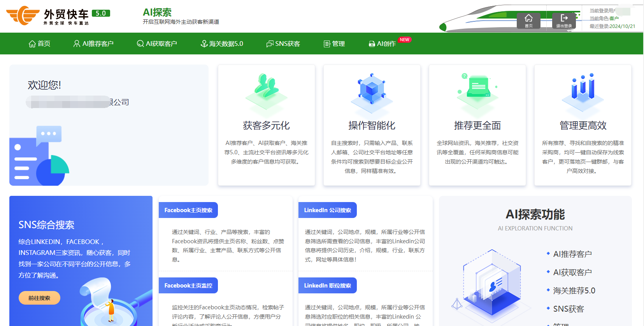Click the list icon beside 管理
The height and width of the screenshot is (326, 644).
[x=327, y=44]
